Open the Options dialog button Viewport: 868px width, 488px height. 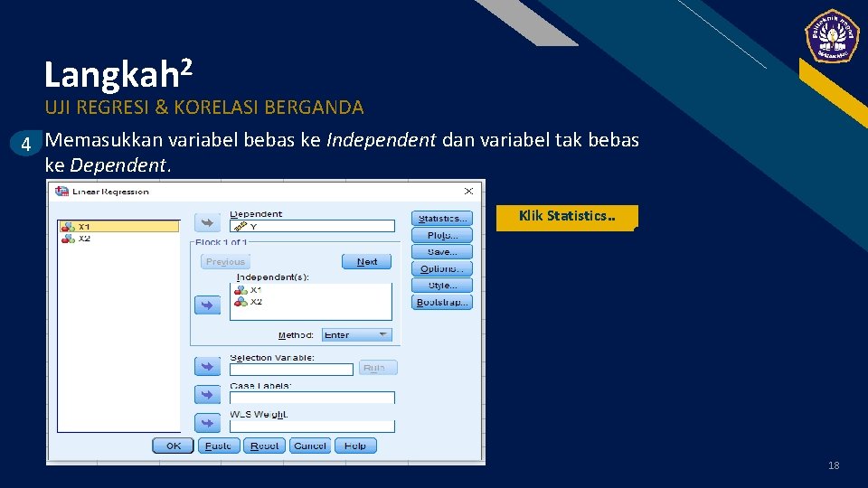[x=442, y=269]
